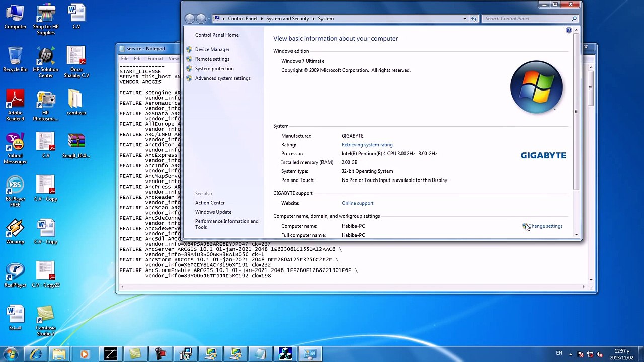Open the media player taskbar button

tap(85, 354)
